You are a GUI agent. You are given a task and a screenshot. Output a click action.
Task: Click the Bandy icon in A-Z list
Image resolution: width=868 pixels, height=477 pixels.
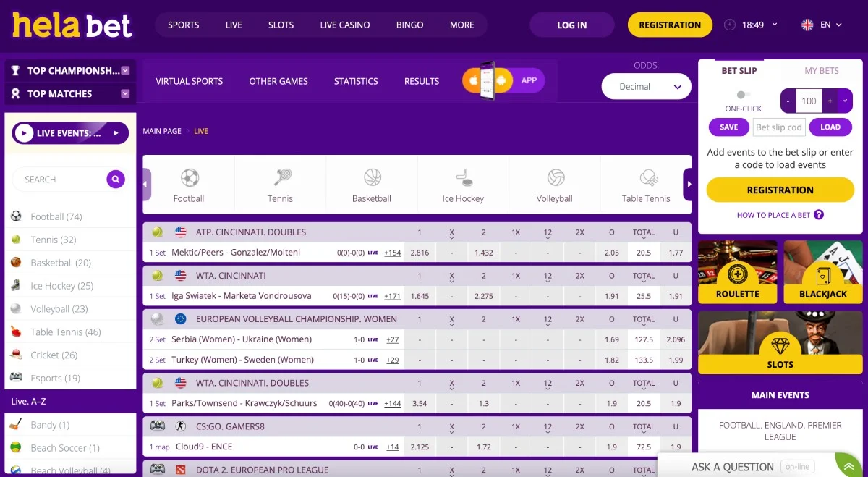click(x=16, y=425)
